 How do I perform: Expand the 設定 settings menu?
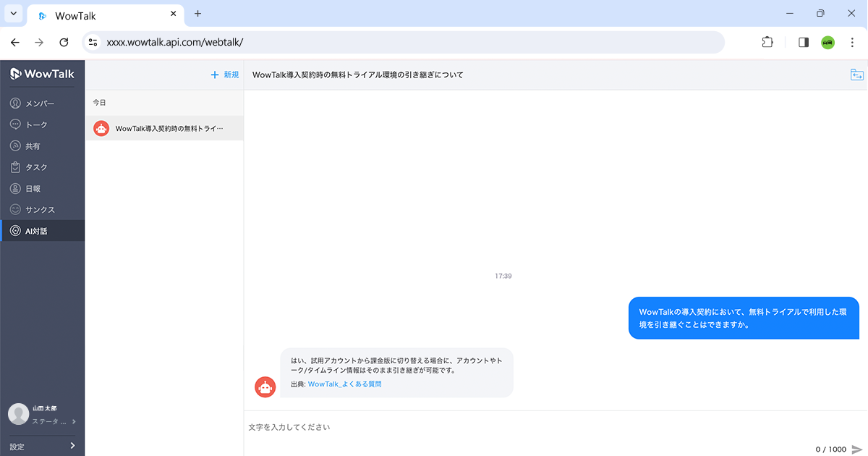click(42, 446)
